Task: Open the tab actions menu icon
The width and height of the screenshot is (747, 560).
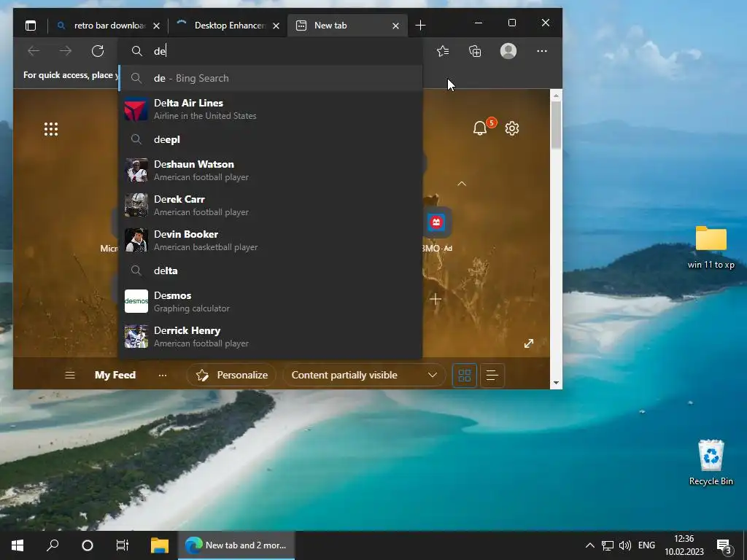Action: tap(31, 26)
